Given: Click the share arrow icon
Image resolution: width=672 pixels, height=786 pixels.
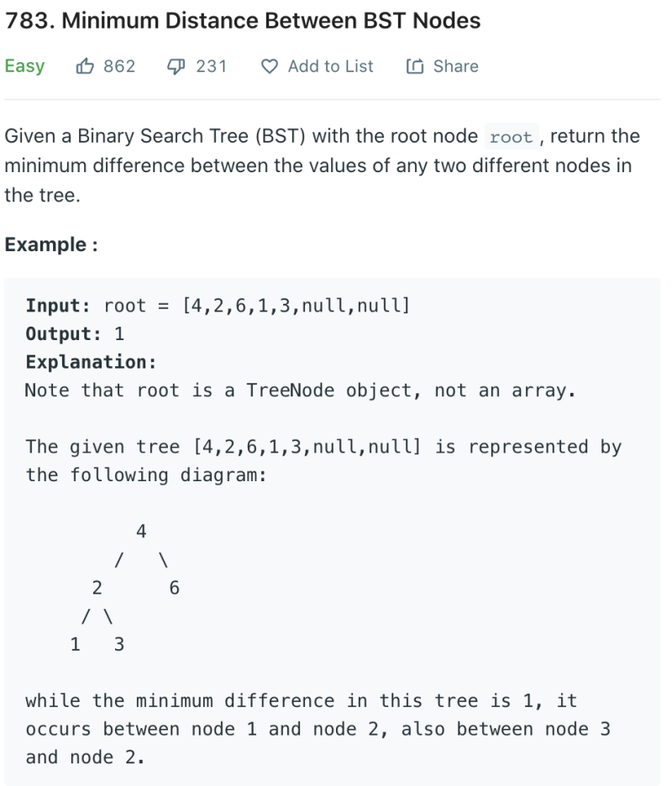Looking at the screenshot, I should coord(415,66).
